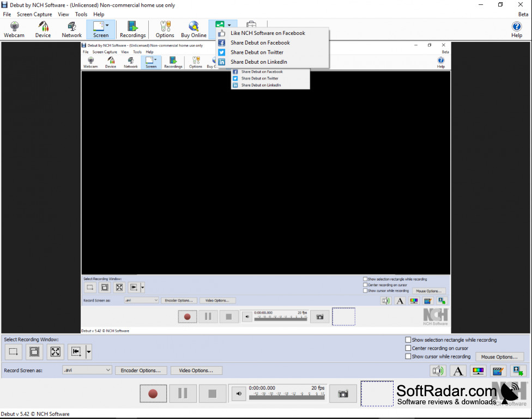Open video effects via the clapperboard icon
This screenshot has height=419, width=532.
pyautogui.click(x=498, y=371)
